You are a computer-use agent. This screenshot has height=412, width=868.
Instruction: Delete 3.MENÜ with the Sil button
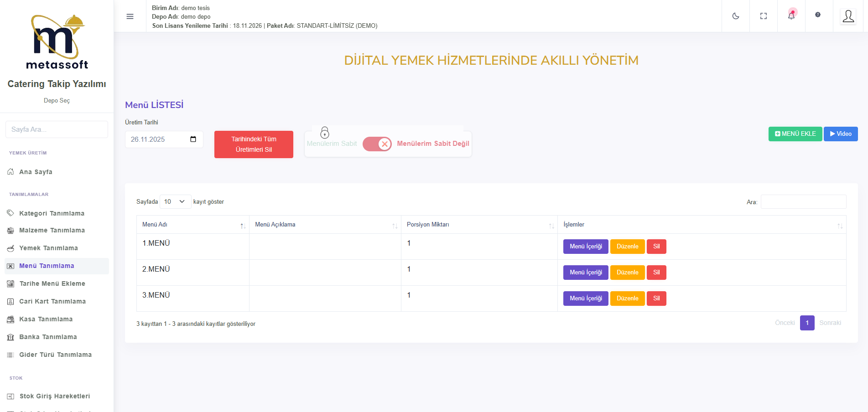656,299
